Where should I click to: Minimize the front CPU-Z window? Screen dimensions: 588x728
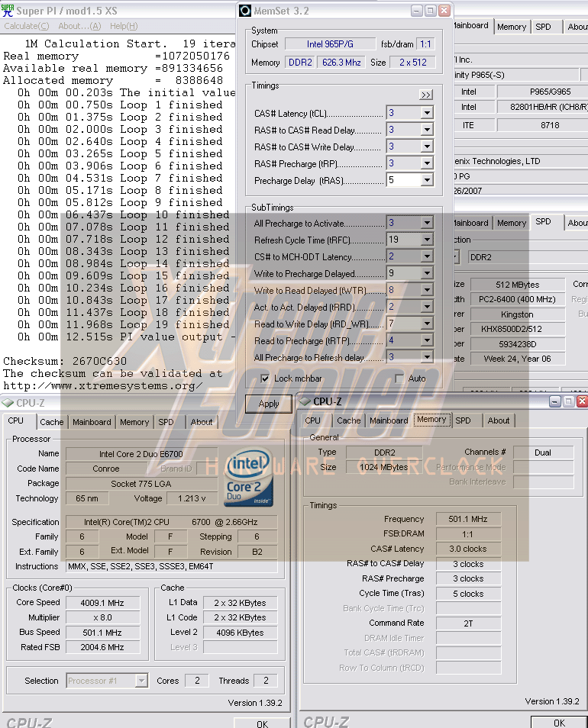(x=555, y=401)
